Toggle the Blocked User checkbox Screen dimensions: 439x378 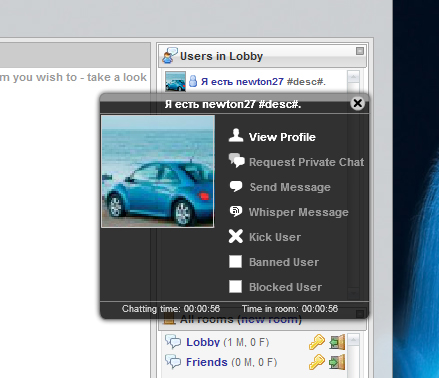pyautogui.click(x=235, y=287)
